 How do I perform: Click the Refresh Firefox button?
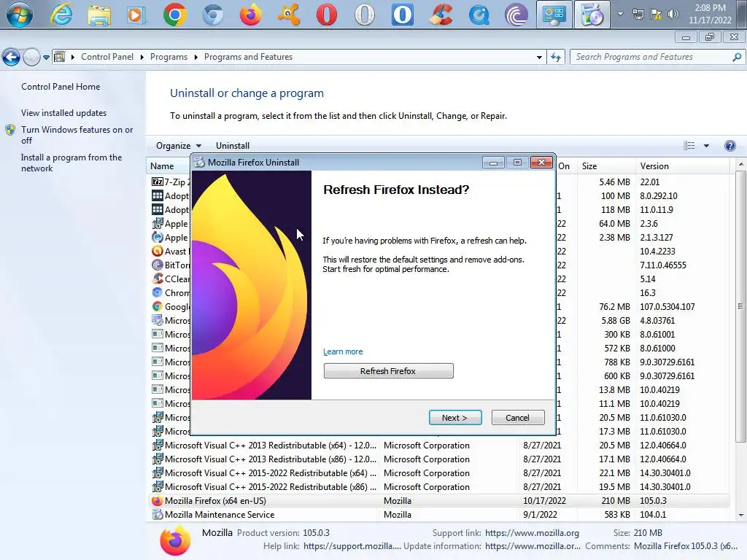[388, 371]
